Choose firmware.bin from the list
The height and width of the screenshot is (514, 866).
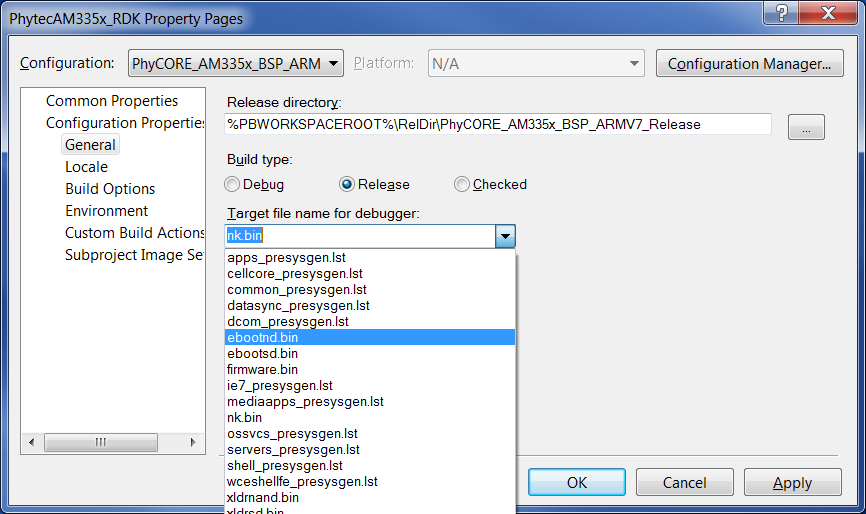[370, 369]
